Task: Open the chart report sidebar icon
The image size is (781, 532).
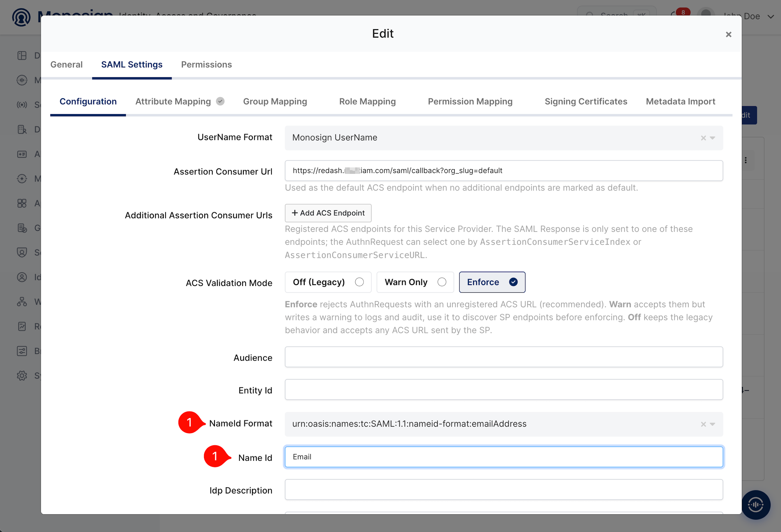Action: pyautogui.click(x=22, y=326)
